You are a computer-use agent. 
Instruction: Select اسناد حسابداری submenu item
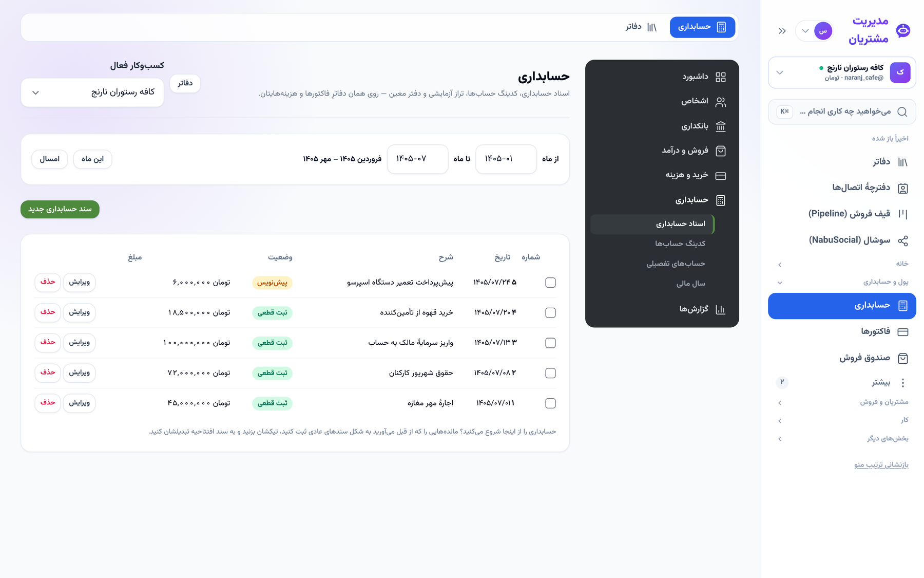coord(652,224)
